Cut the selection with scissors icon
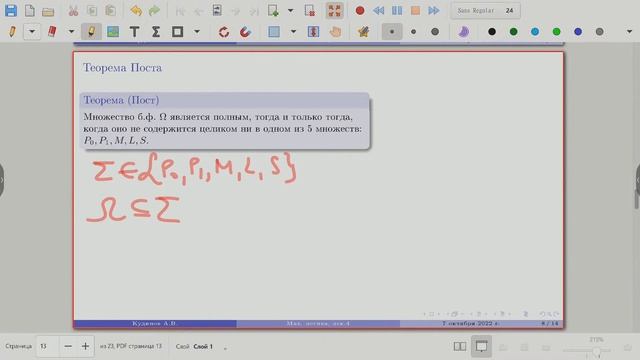 (x=73, y=11)
